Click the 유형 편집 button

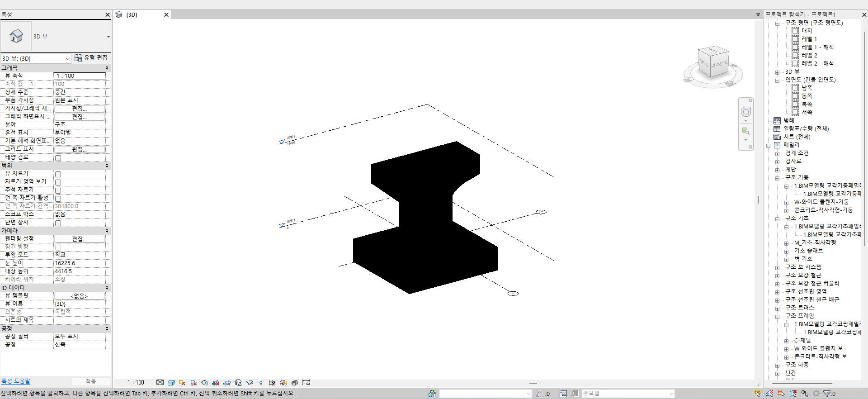click(x=91, y=58)
